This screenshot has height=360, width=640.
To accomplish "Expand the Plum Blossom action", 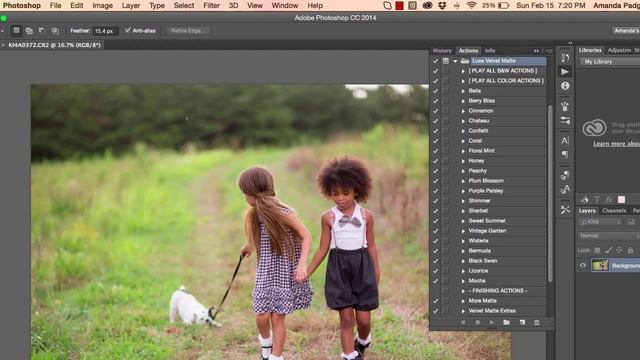I will pos(463,181).
